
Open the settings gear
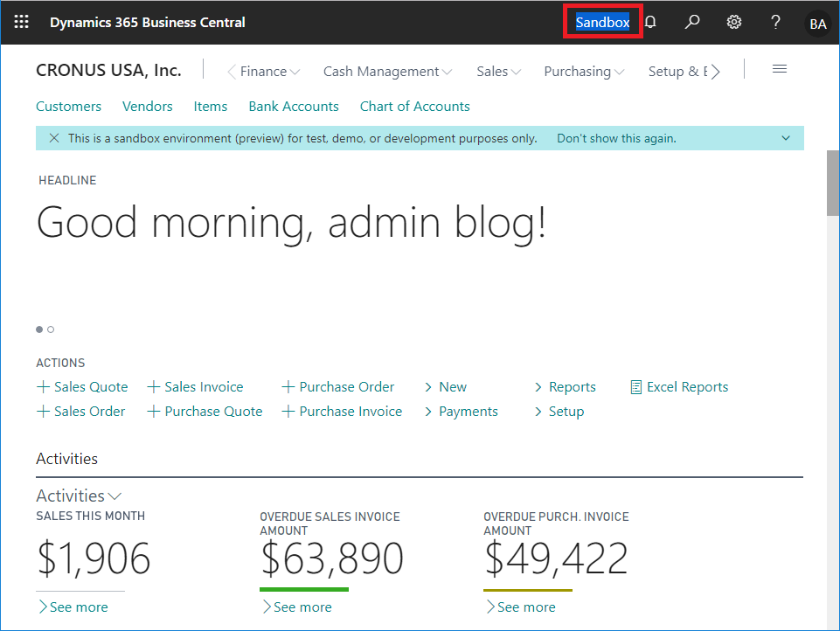(x=734, y=22)
